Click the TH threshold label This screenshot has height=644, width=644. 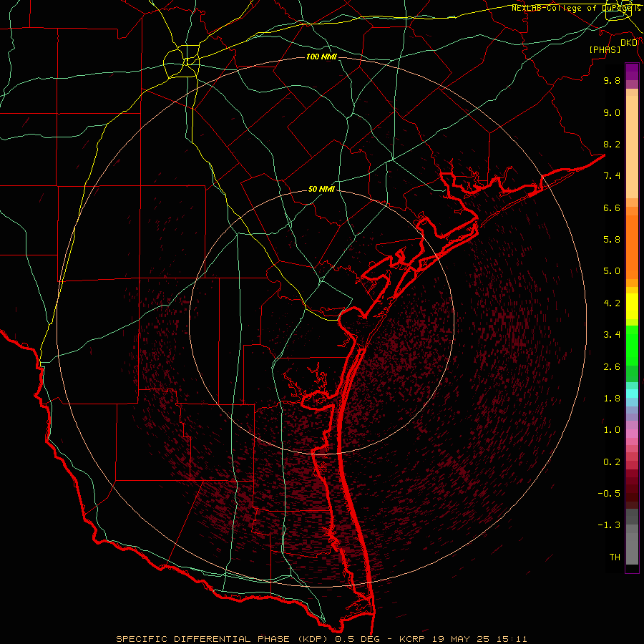click(615, 557)
